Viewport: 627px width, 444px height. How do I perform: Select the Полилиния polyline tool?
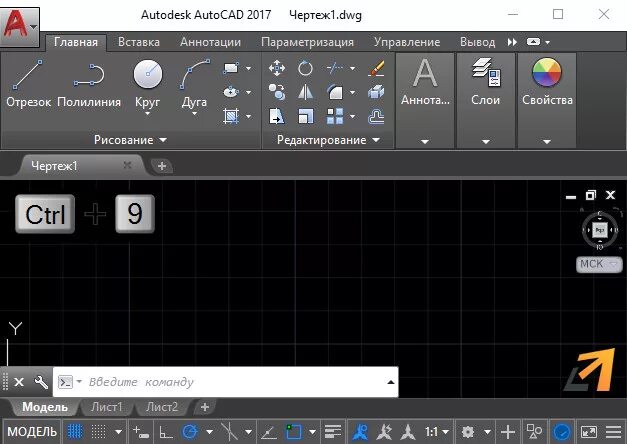pyautogui.click(x=89, y=84)
